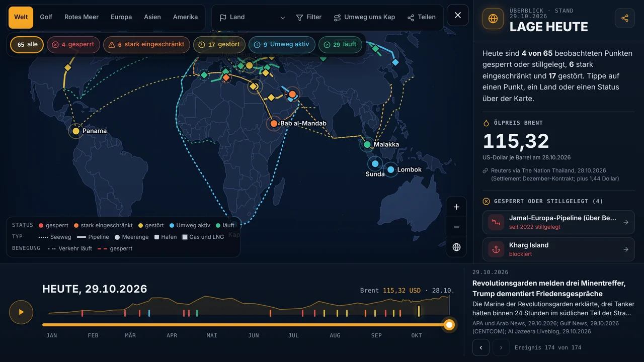Click the share icon in overview header

(x=625, y=18)
